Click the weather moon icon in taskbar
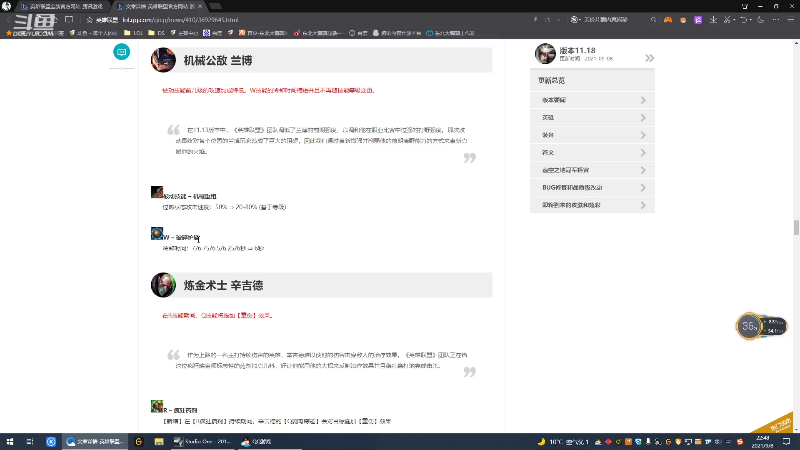Screen dimensions: 800x450 pyautogui.click(x=541, y=442)
